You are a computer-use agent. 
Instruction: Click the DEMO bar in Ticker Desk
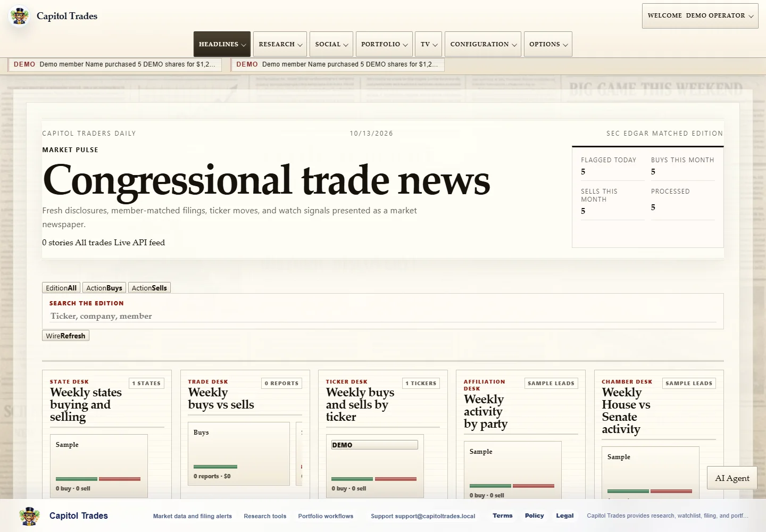pos(374,445)
